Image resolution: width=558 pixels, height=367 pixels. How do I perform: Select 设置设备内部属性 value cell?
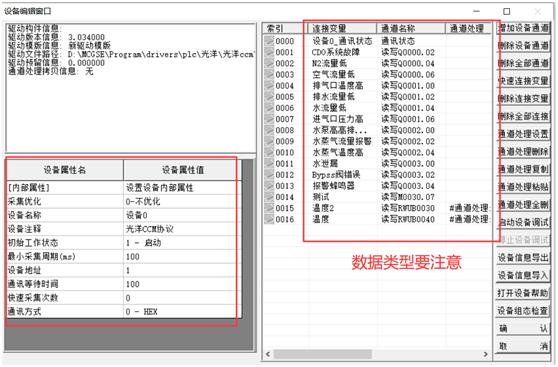coord(182,188)
